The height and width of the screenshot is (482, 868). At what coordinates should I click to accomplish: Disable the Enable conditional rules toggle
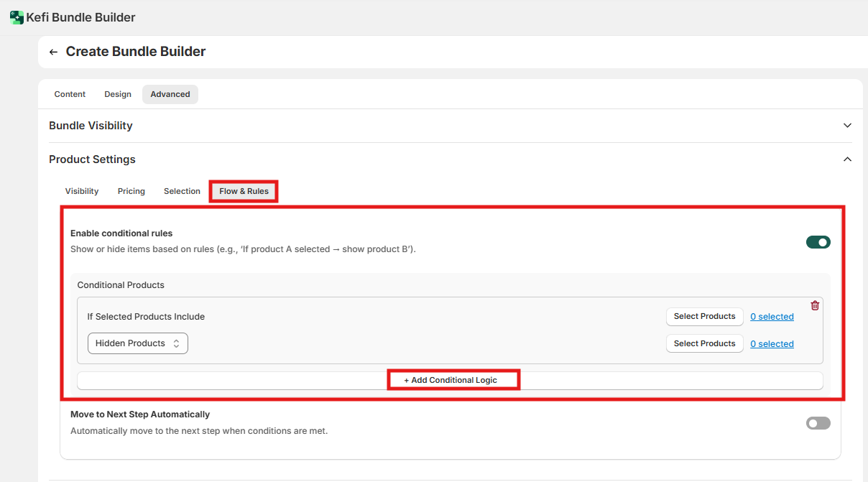point(818,242)
